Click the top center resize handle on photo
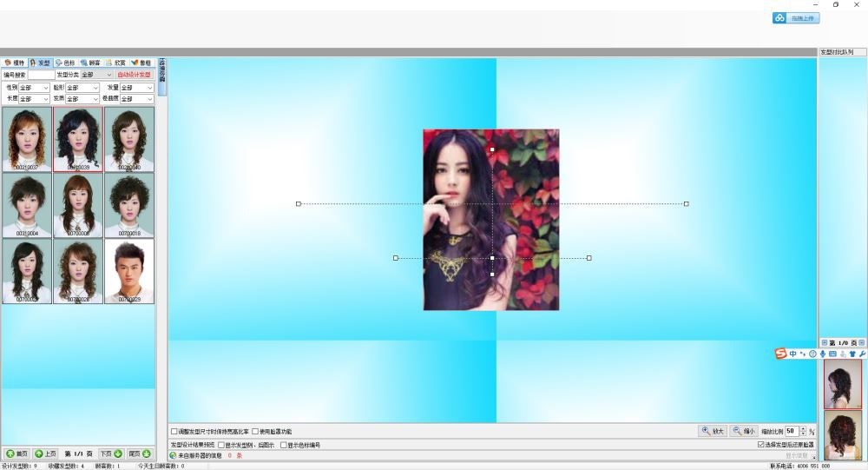Screen dimensions: 868x470 click(492, 149)
